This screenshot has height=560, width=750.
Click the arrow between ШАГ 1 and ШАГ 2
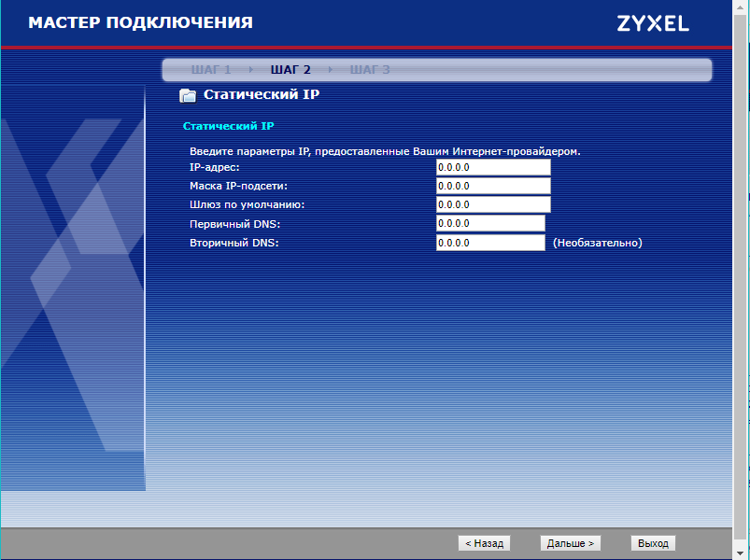pos(250,70)
